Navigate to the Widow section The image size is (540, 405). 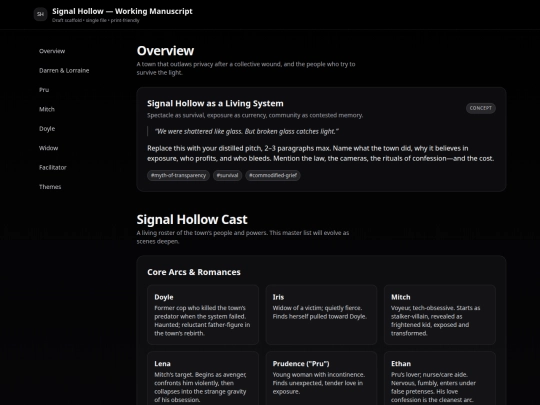pos(49,148)
